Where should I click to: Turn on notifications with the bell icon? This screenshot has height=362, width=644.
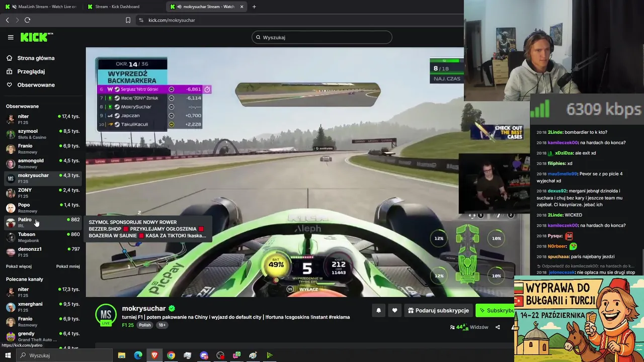pos(379,311)
